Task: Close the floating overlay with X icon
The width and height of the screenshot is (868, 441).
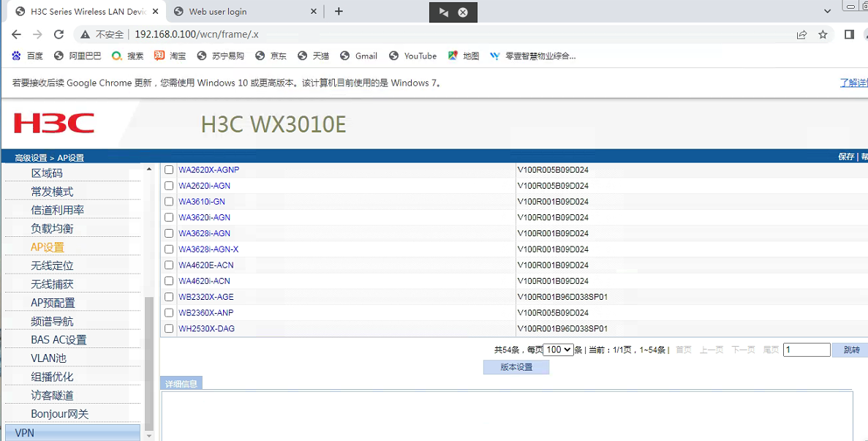Action: (x=464, y=12)
